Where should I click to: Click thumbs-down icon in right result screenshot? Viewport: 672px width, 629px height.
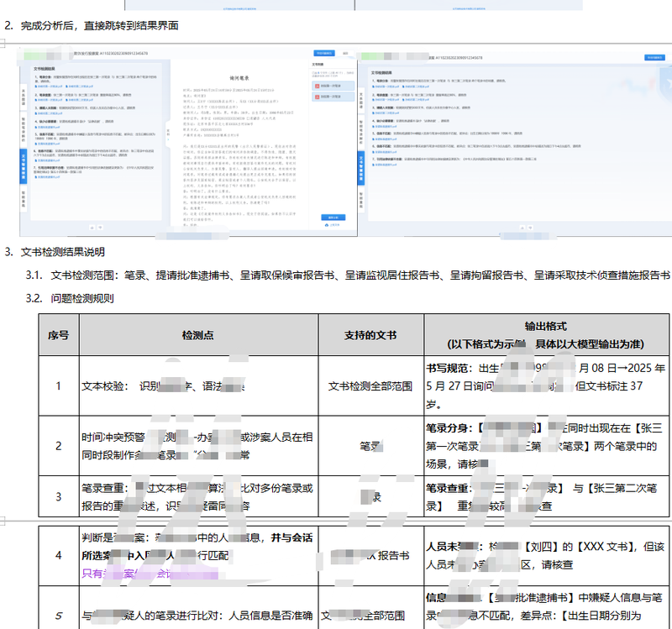tap(530, 228)
